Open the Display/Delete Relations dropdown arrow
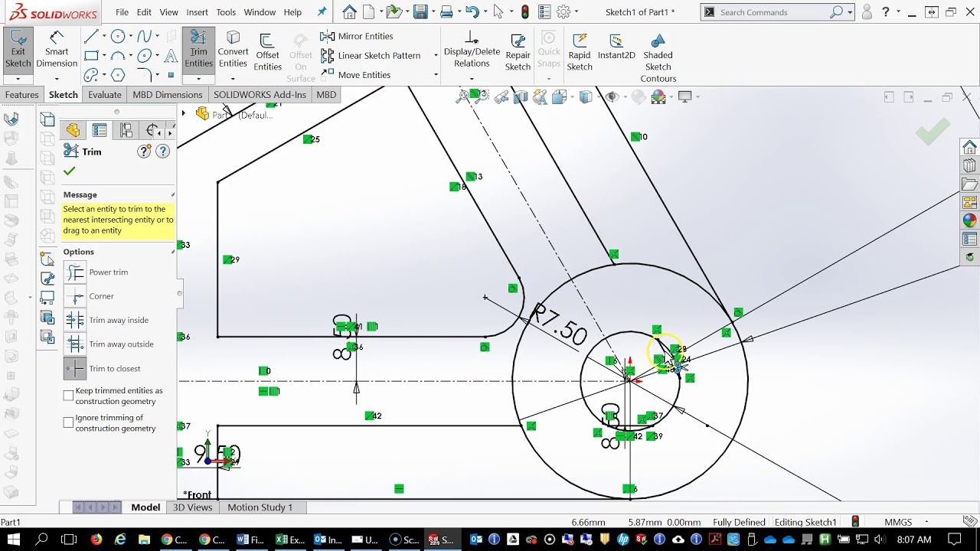 [x=472, y=78]
